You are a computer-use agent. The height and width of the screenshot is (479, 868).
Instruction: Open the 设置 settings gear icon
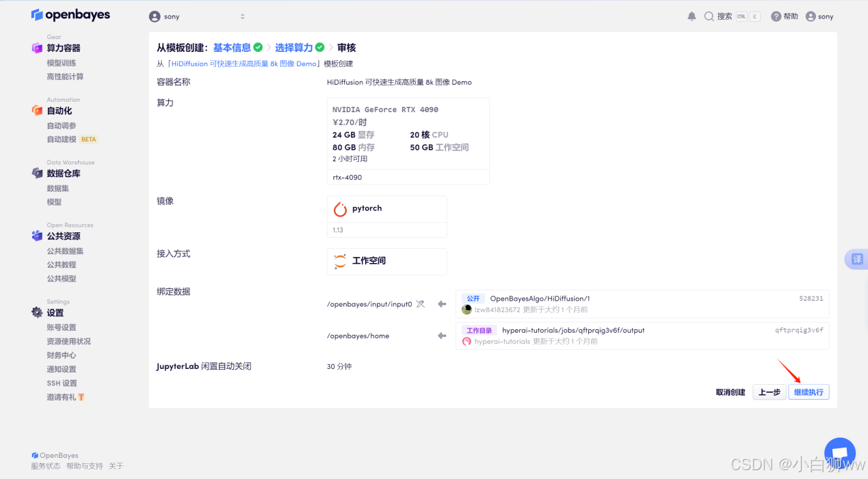point(38,312)
